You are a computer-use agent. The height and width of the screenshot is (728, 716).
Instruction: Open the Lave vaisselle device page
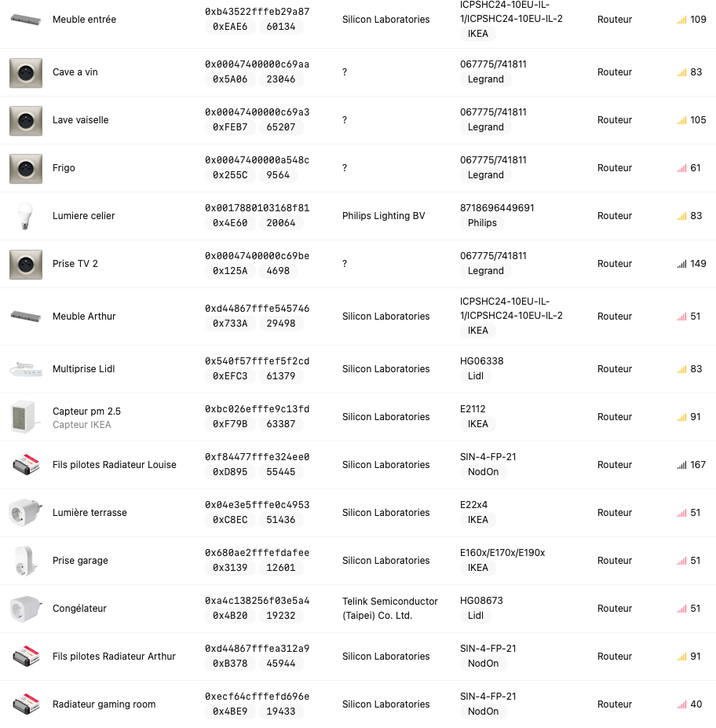80,120
